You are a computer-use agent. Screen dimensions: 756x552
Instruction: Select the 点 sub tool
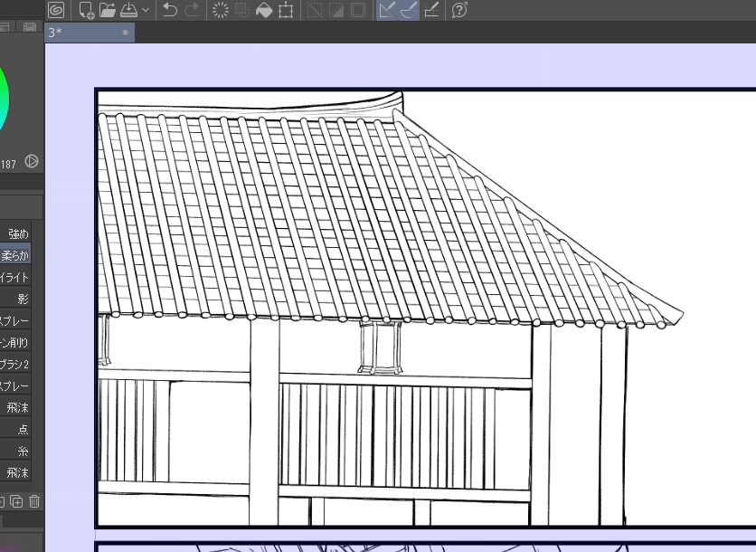tap(15, 430)
